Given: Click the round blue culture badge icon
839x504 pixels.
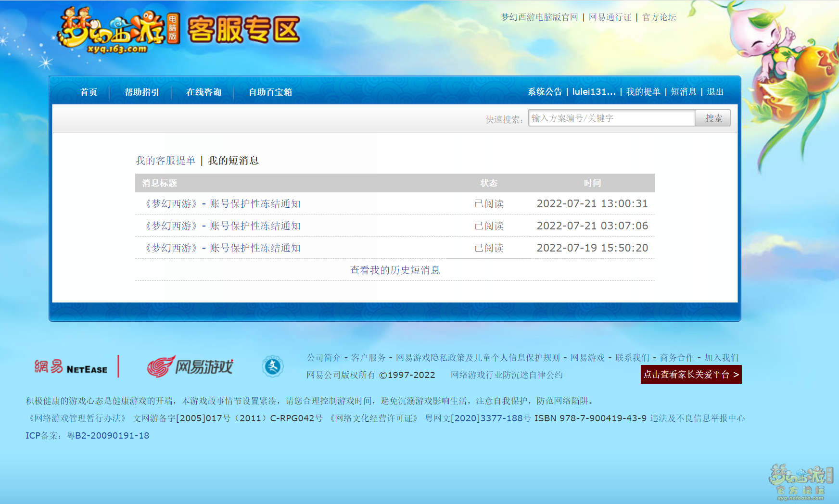Looking at the screenshot, I should coord(273,366).
